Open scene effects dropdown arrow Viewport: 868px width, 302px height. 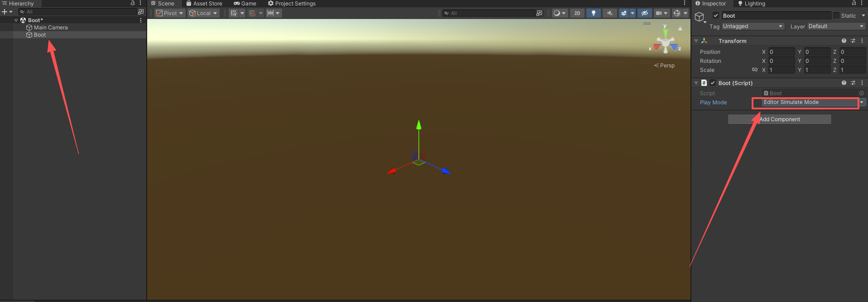click(x=633, y=13)
